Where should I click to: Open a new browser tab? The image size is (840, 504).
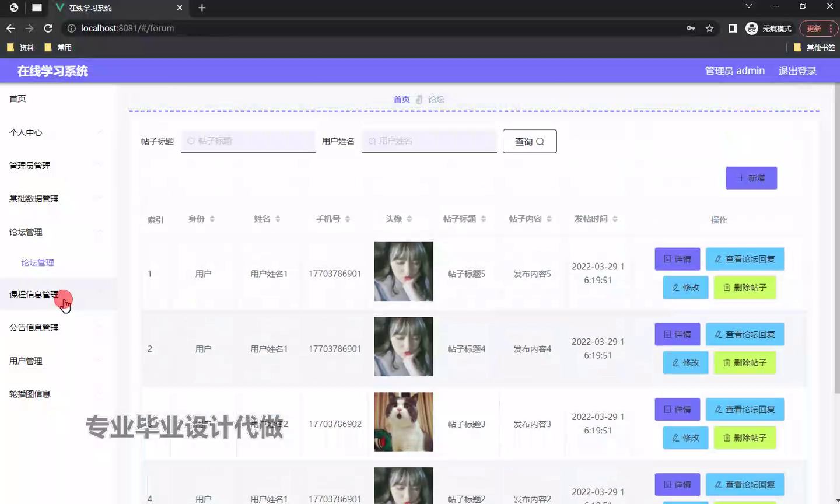tap(202, 8)
